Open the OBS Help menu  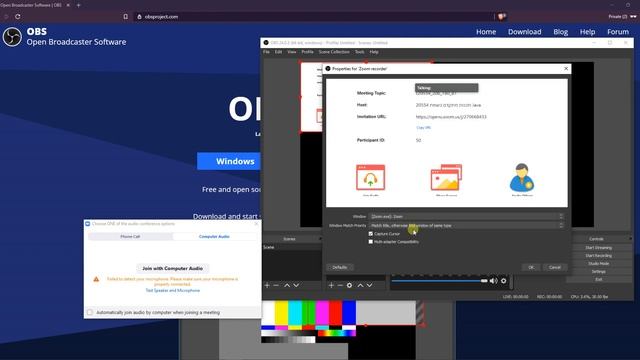(x=374, y=52)
